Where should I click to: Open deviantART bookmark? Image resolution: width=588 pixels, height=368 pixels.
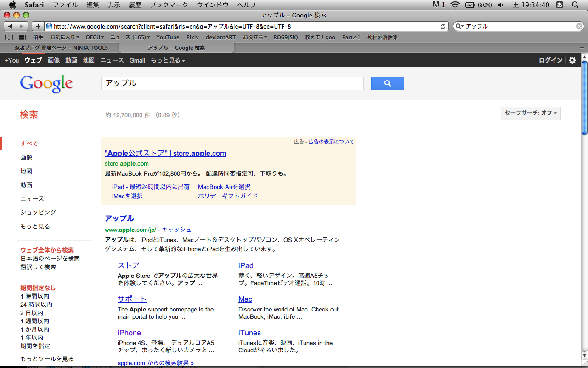point(221,37)
